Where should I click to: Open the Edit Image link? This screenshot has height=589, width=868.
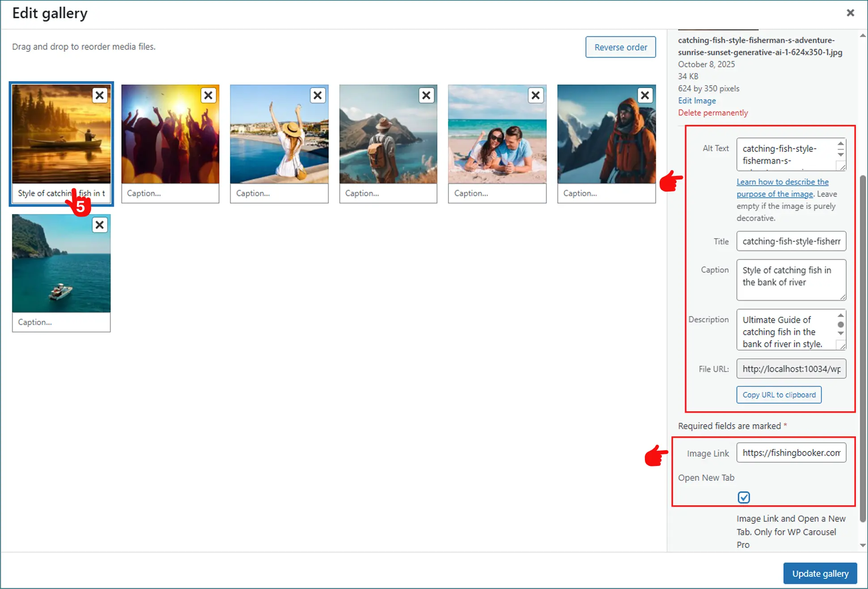tap(696, 101)
